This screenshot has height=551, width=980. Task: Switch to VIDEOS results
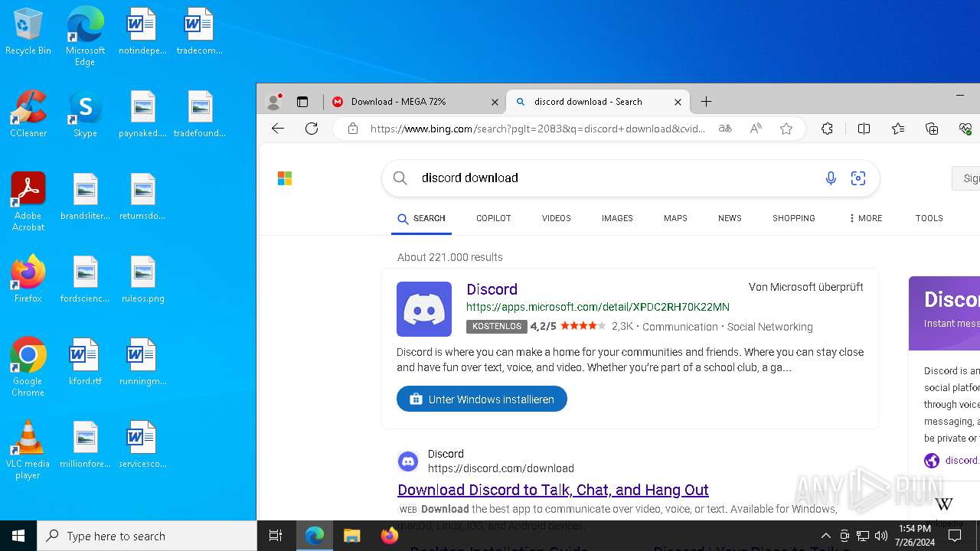[x=557, y=218]
